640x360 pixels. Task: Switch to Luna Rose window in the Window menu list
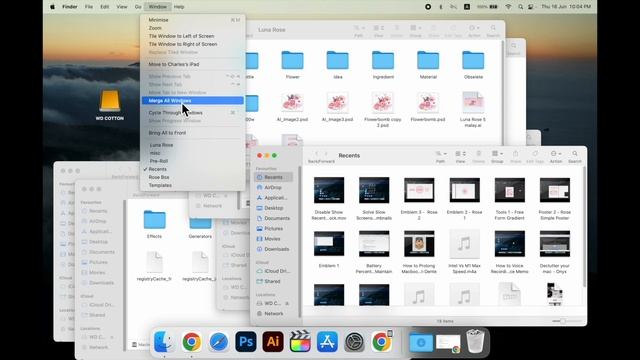pyautogui.click(x=193, y=145)
